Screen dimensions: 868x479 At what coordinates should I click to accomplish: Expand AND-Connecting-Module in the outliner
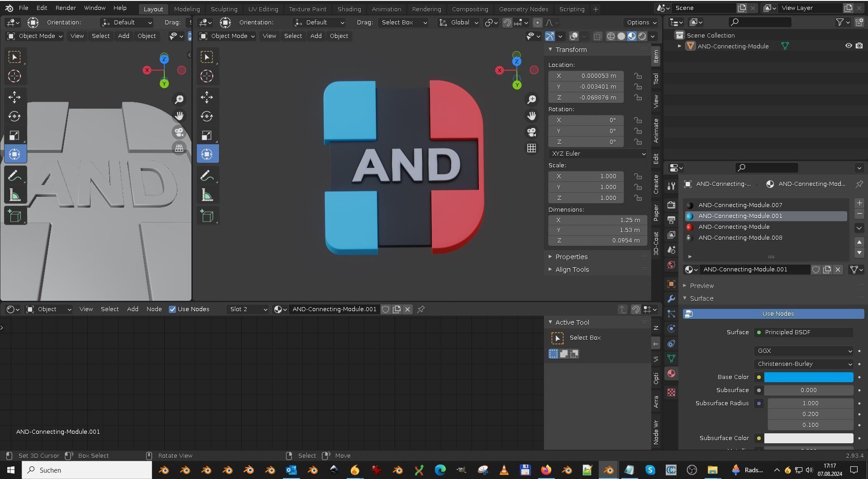[x=679, y=46]
